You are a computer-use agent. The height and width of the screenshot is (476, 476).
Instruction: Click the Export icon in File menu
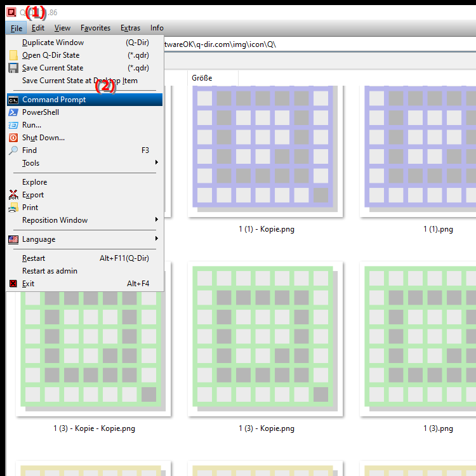(13, 195)
